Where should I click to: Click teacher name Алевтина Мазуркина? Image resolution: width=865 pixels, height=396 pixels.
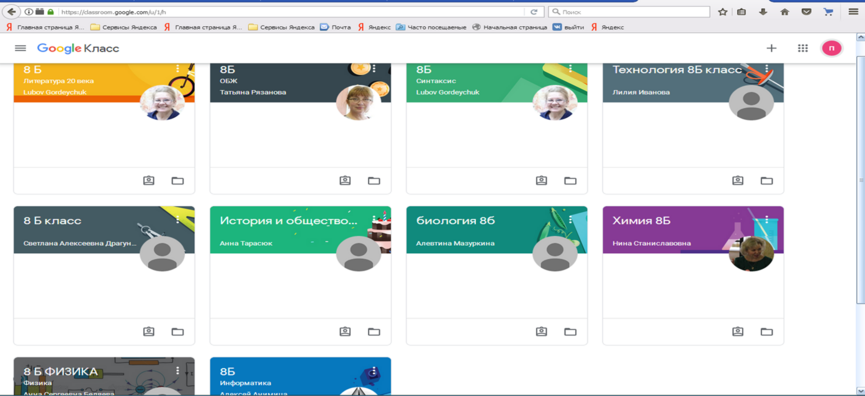pos(455,243)
